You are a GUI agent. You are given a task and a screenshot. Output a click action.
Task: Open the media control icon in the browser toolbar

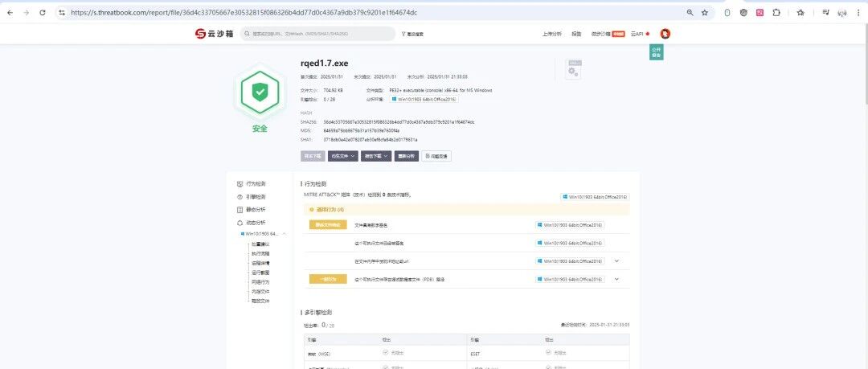(x=825, y=12)
